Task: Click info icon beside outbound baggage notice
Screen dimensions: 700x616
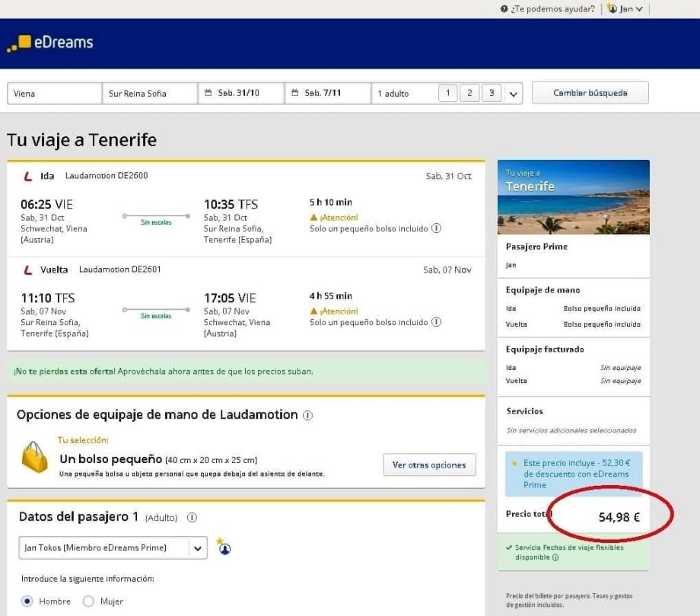Action: click(x=437, y=228)
